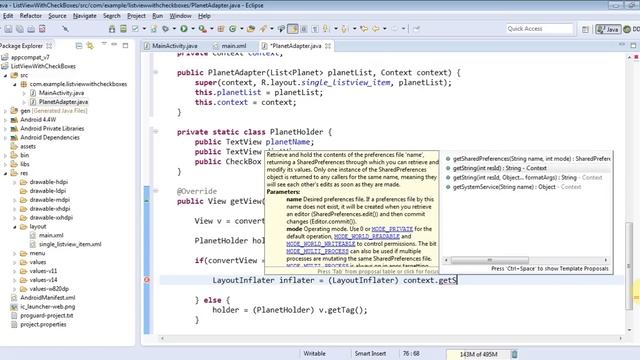The height and width of the screenshot is (360, 640).
Task: Choose the getSharedPreferences proposal
Action: [528, 159]
